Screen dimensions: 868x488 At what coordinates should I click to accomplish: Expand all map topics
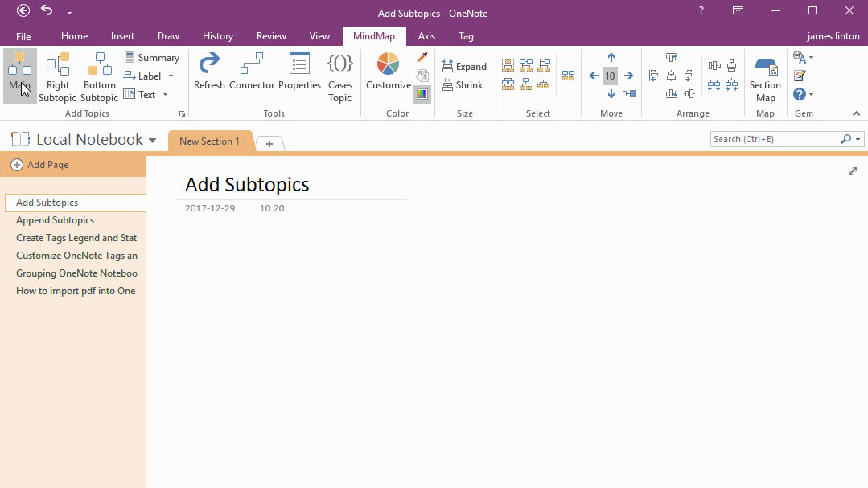point(464,66)
